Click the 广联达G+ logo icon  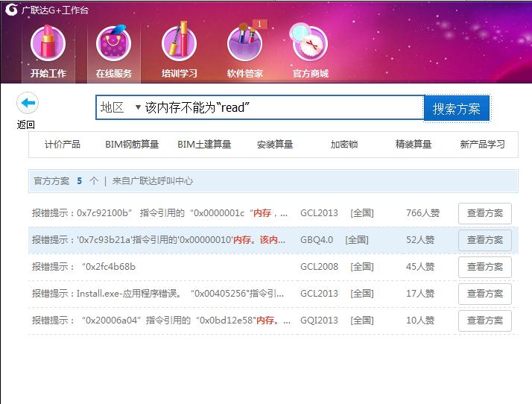pos(11,10)
